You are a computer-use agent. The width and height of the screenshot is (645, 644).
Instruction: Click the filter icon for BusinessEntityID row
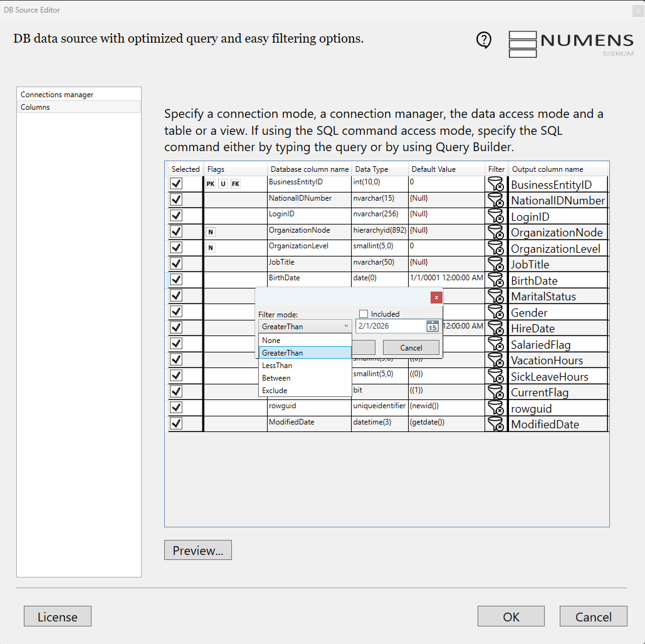[x=496, y=184]
